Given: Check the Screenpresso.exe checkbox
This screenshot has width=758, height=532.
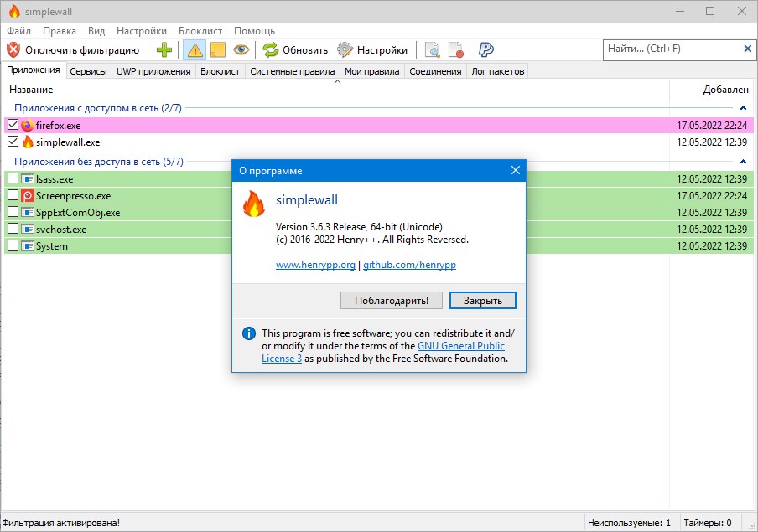Looking at the screenshot, I should click(x=13, y=195).
